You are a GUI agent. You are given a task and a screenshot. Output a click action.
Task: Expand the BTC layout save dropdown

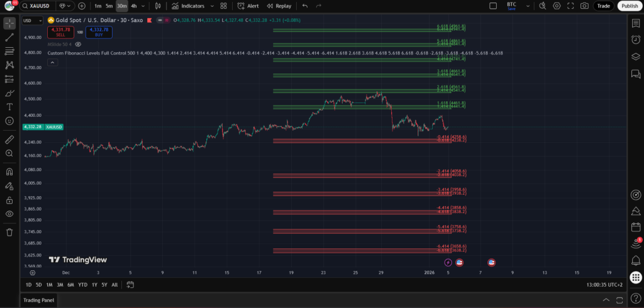529,6
